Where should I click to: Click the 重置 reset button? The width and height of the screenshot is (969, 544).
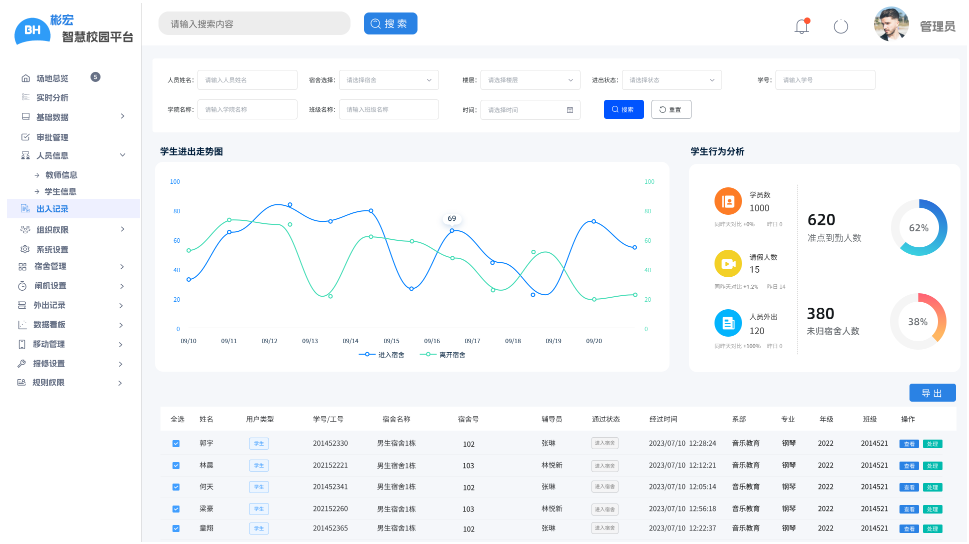[x=671, y=110]
